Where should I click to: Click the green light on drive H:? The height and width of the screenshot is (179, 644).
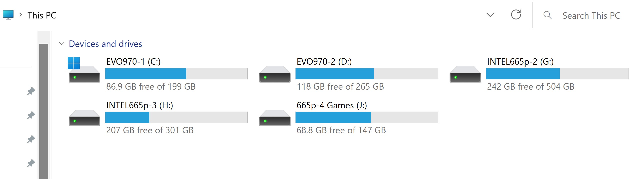(x=75, y=121)
